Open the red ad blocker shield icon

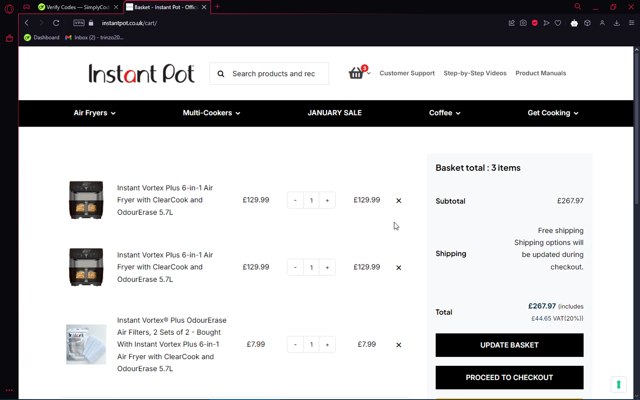coord(535,23)
